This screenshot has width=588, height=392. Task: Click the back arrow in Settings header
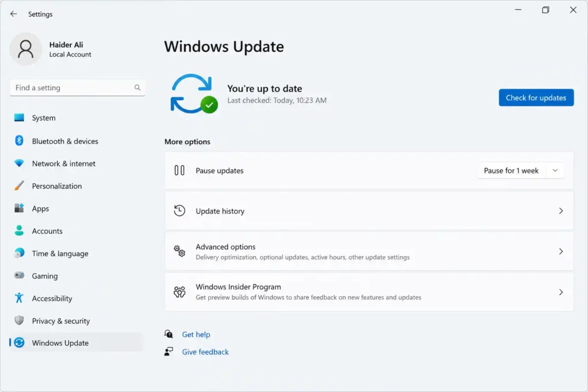tap(13, 14)
